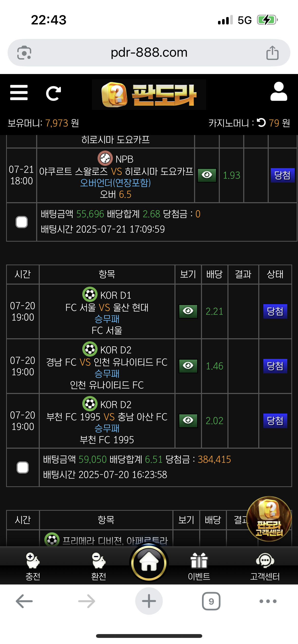Click 당첨 status for FC 서울 bet
This screenshot has width=298, height=644.
point(275,311)
